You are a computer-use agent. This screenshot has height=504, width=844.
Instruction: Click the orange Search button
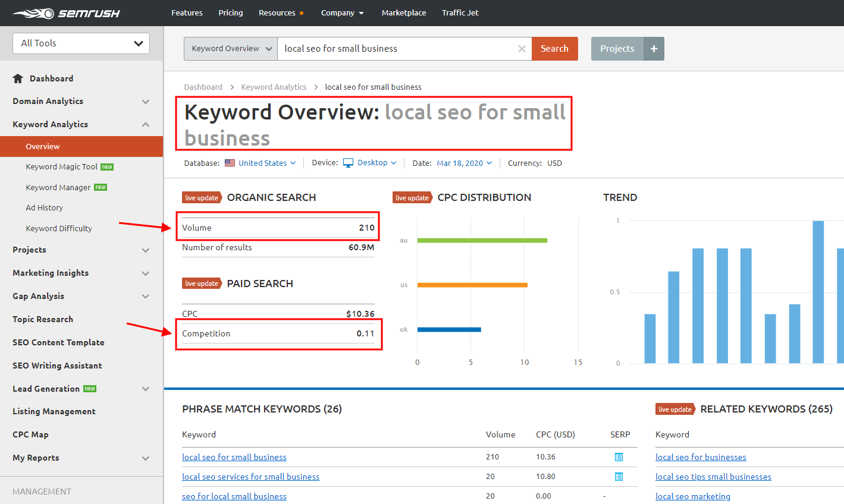[x=555, y=49]
